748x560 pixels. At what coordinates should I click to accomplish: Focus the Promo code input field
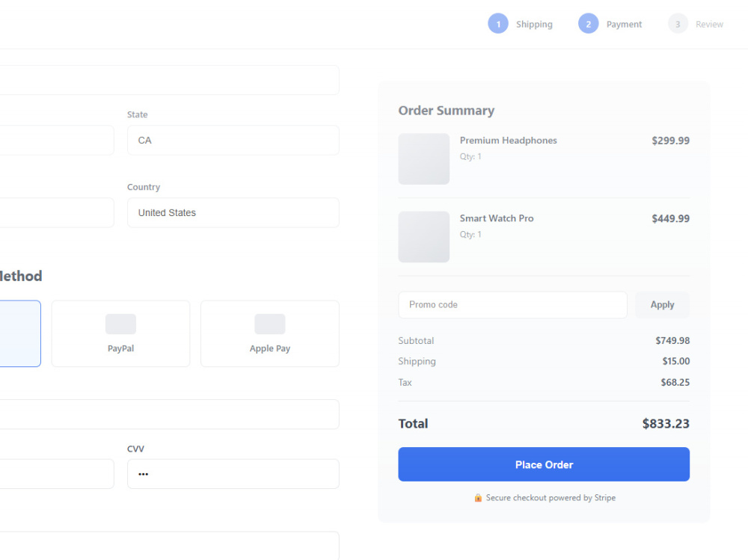(x=513, y=305)
